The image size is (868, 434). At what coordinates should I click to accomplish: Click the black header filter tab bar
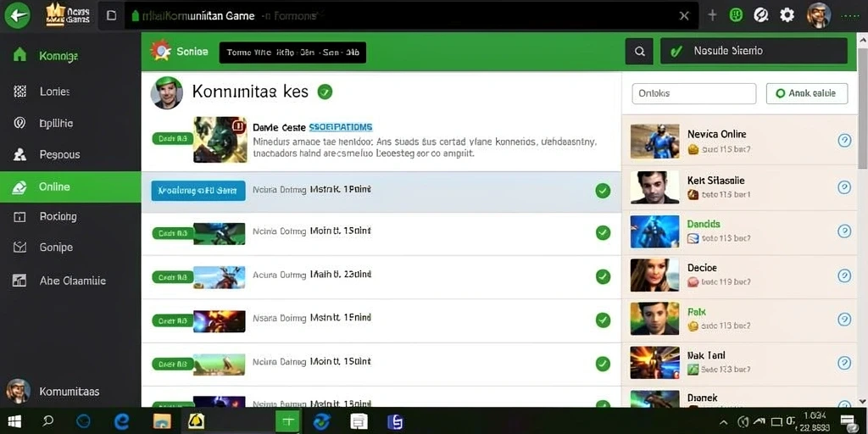point(292,53)
